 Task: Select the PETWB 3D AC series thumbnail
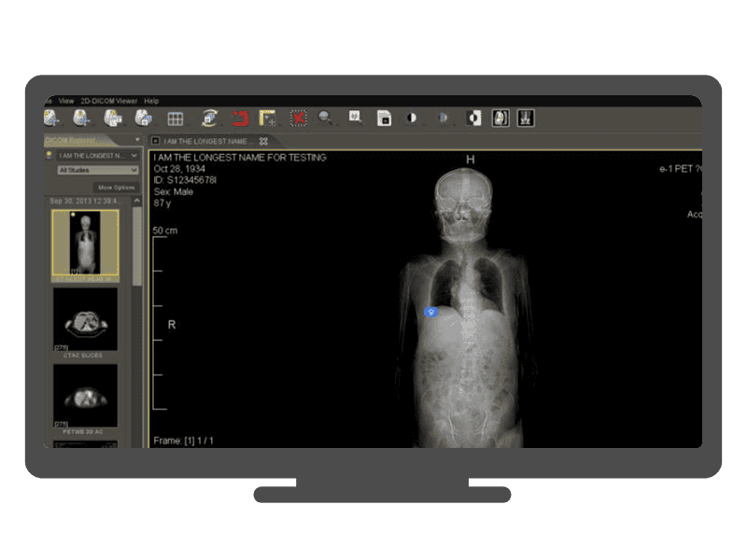coord(85,396)
